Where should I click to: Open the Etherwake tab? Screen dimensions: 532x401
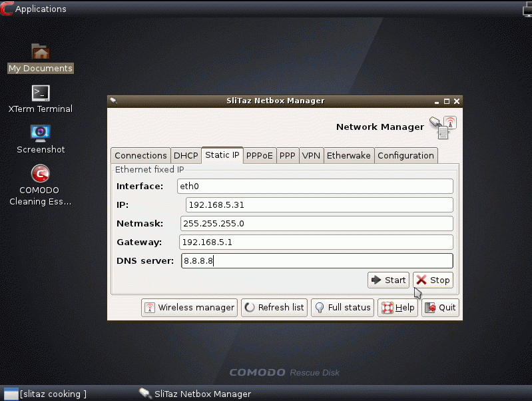349,155
